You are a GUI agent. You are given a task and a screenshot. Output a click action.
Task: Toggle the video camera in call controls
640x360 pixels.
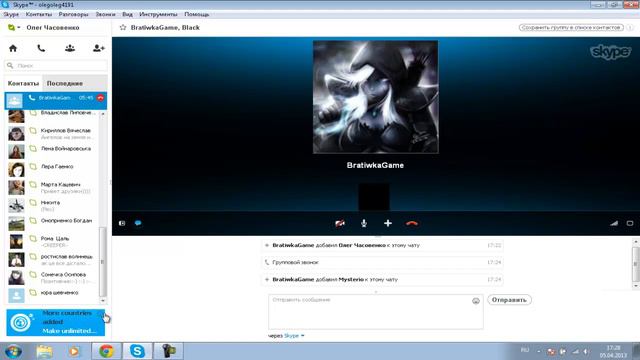[x=340, y=223]
